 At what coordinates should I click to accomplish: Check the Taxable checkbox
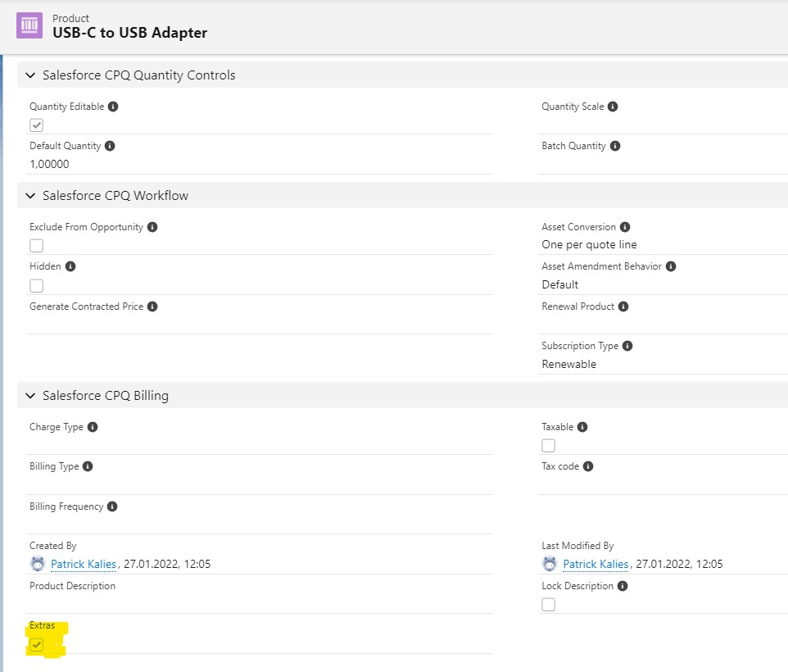pyautogui.click(x=548, y=446)
